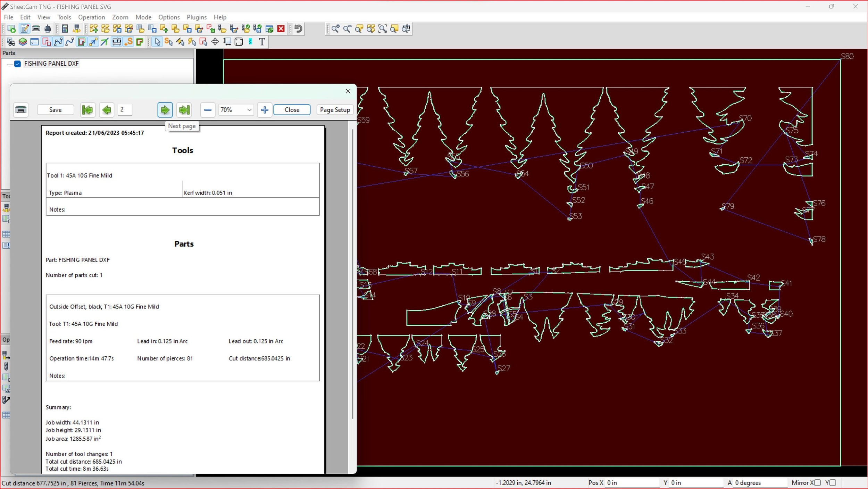Viewport: 868px width, 489px height.
Task: Select the Text tool (T icon)
Action: click(x=262, y=42)
